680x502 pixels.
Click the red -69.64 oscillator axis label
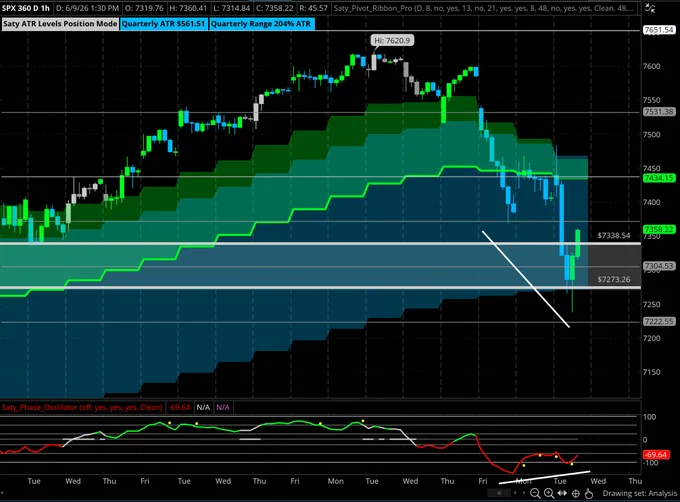(656, 454)
